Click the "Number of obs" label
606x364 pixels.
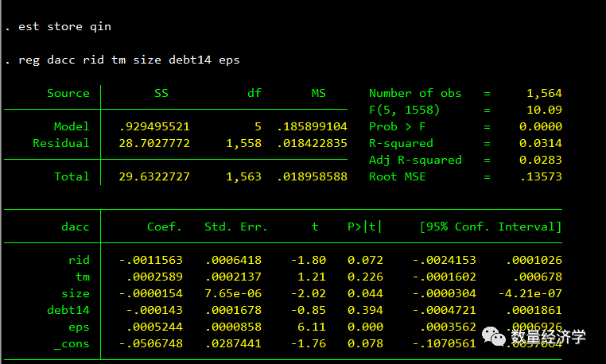(x=415, y=93)
